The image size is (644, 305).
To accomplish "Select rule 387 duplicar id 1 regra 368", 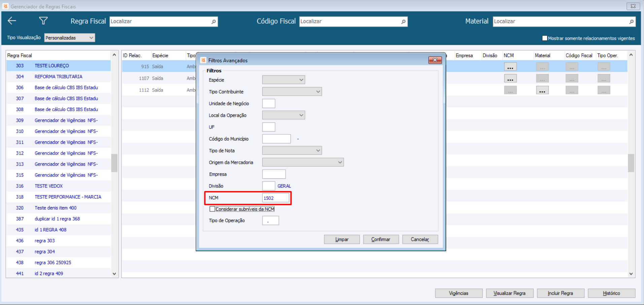I will (59, 219).
